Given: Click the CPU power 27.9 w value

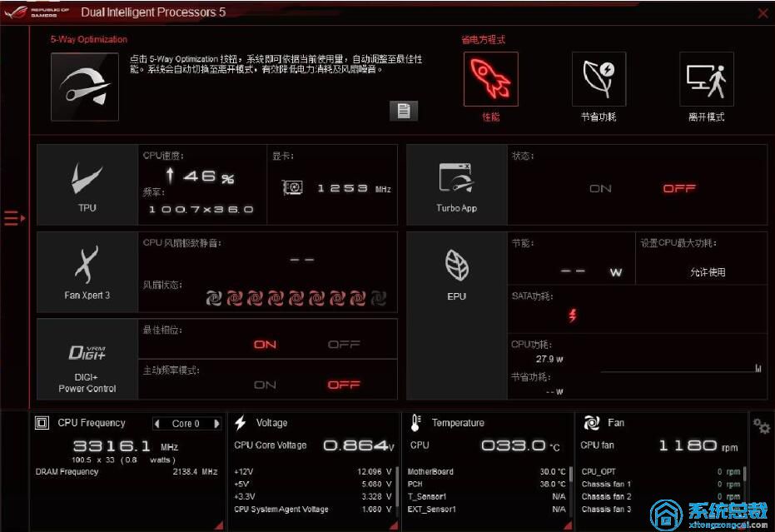Looking at the screenshot, I should [x=549, y=359].
